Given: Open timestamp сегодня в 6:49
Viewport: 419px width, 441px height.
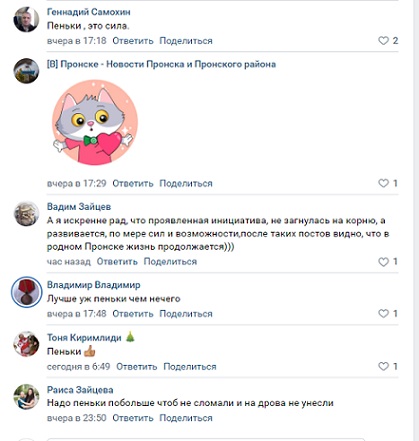Looking at the screenshot, I should [x=78, y=367].
